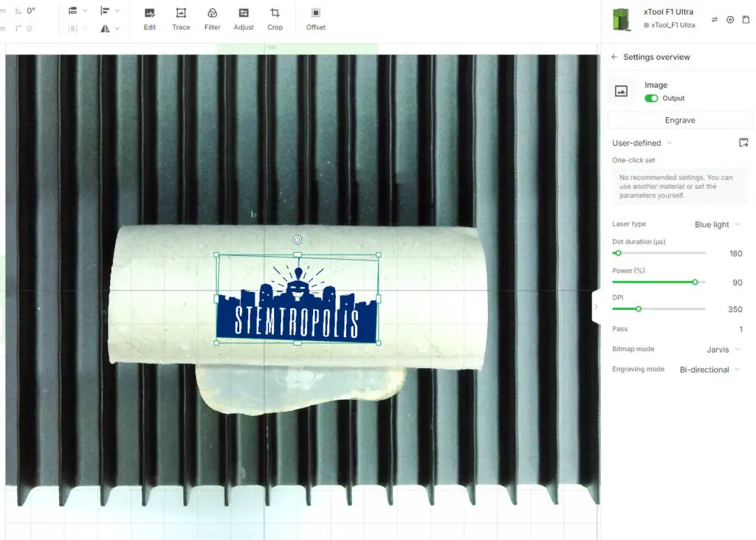The image size is (756, 540).
Task: Click the DPI value 350
Action: 735,309
